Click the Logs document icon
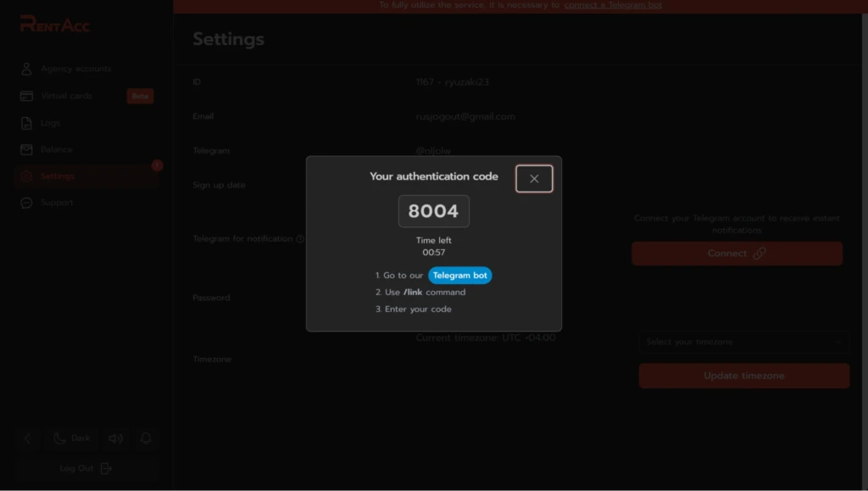Viewport: 868px width, 491px height. (26, 123)
